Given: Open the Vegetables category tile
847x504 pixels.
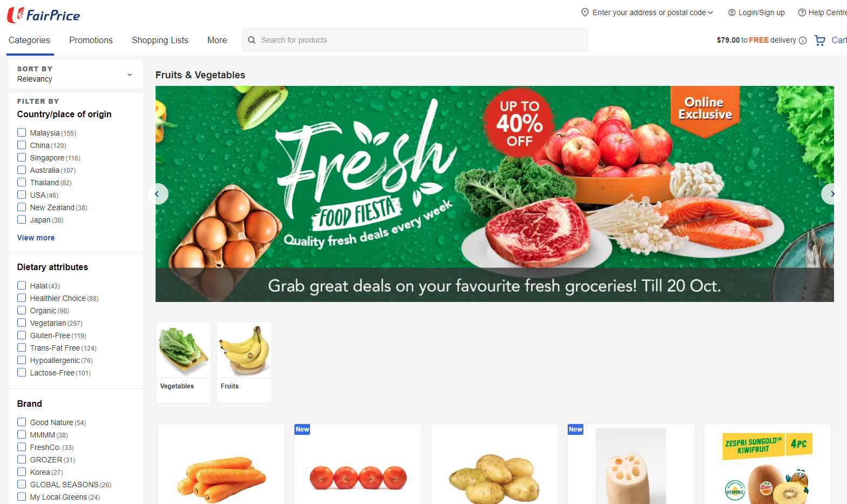Looking at the screenshot, I should pos(184,362).
